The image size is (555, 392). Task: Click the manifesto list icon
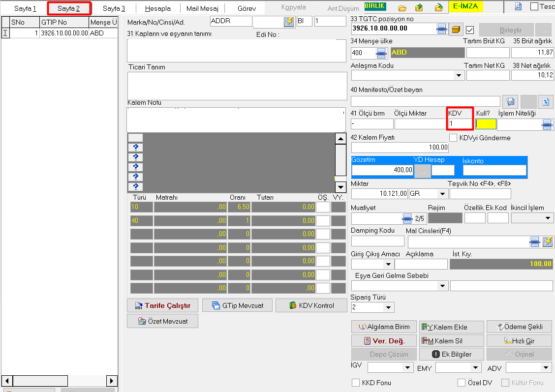[510, 101]
